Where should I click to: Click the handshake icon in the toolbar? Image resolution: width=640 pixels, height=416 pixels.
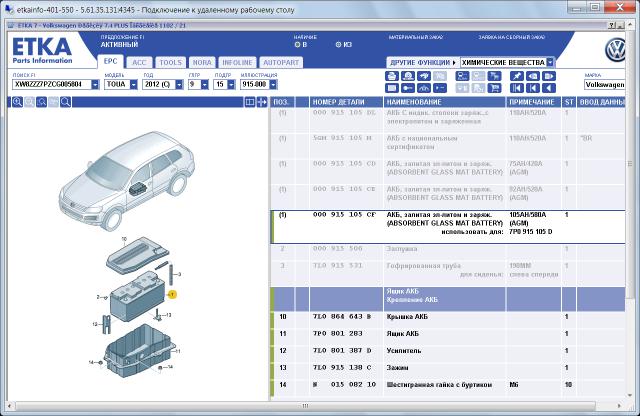[x=424, y=76]
